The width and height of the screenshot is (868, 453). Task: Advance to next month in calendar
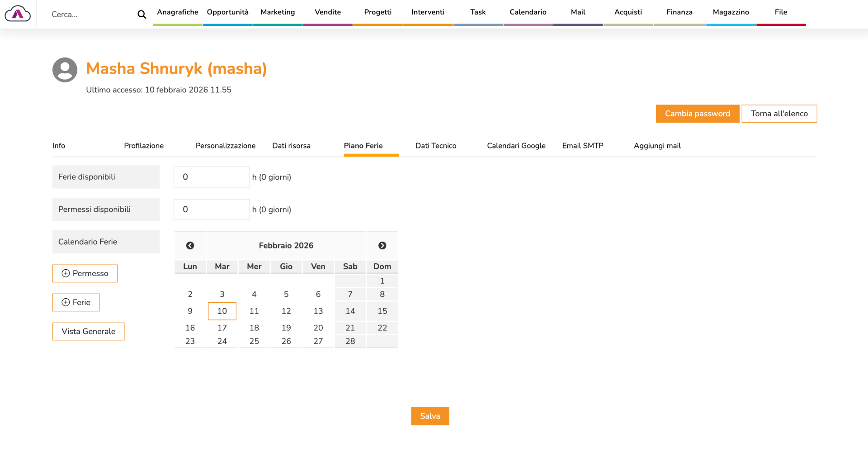tap(382, 245)
